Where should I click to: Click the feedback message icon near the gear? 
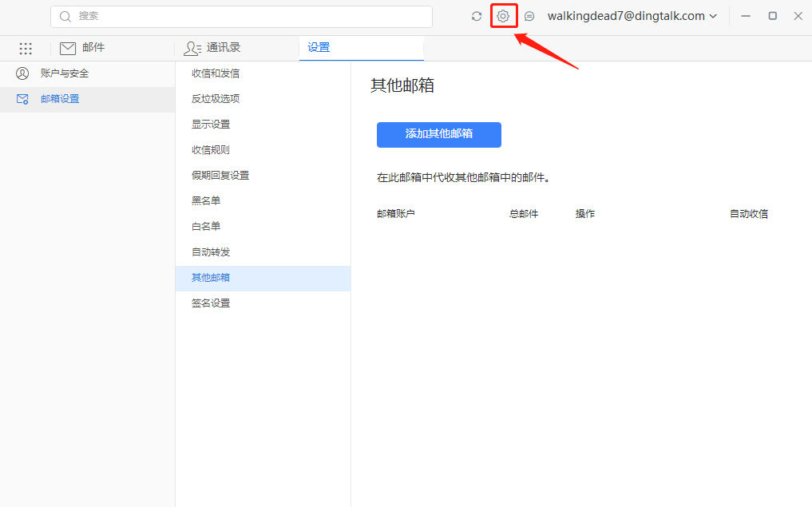(x=529, y=15)
